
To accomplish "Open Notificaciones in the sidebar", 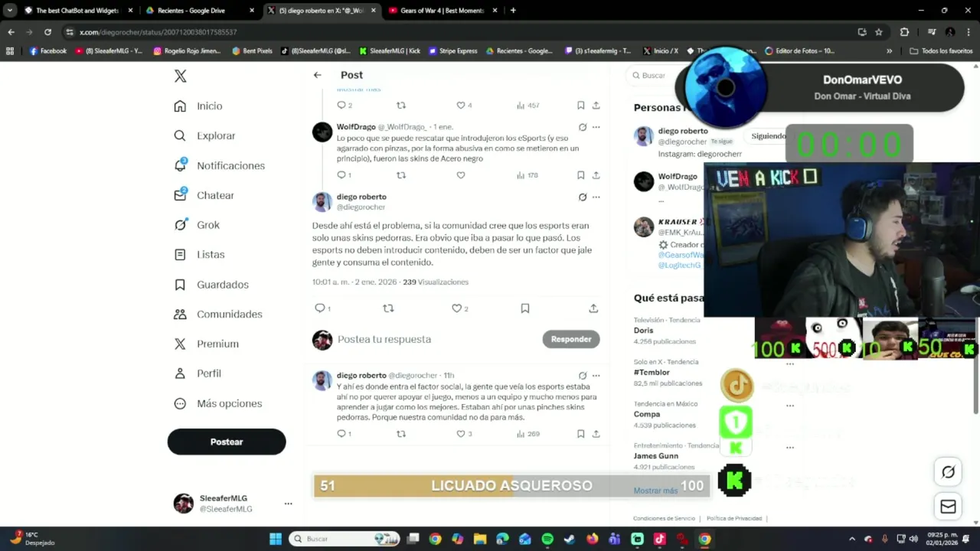I will click(x=219, y=165).
